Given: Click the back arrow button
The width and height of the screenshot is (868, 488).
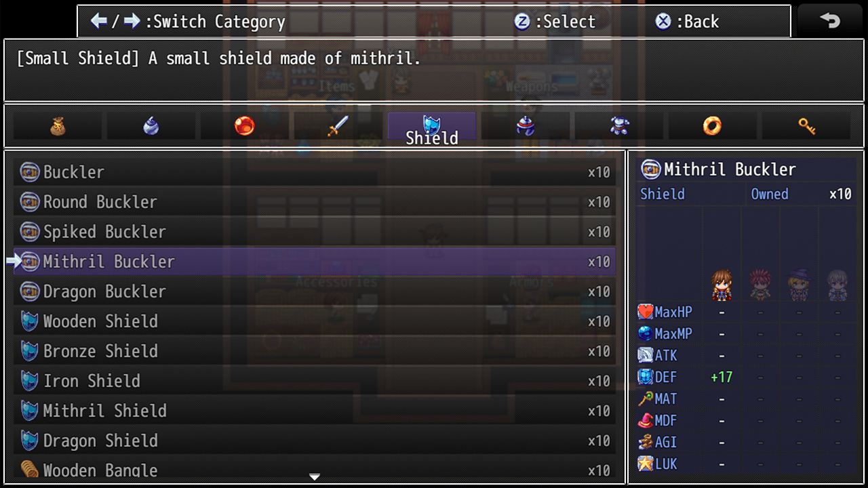Looking at the screenshot, I should 831,21.
